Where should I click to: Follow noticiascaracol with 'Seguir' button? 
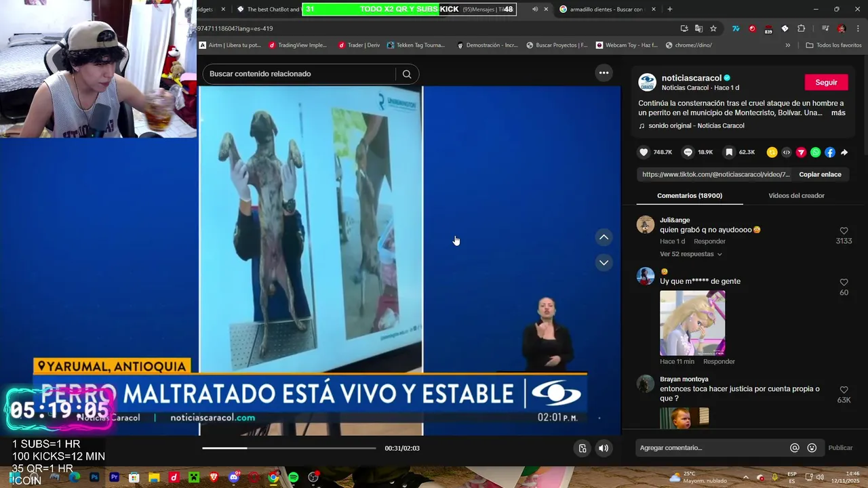(826, 82)
